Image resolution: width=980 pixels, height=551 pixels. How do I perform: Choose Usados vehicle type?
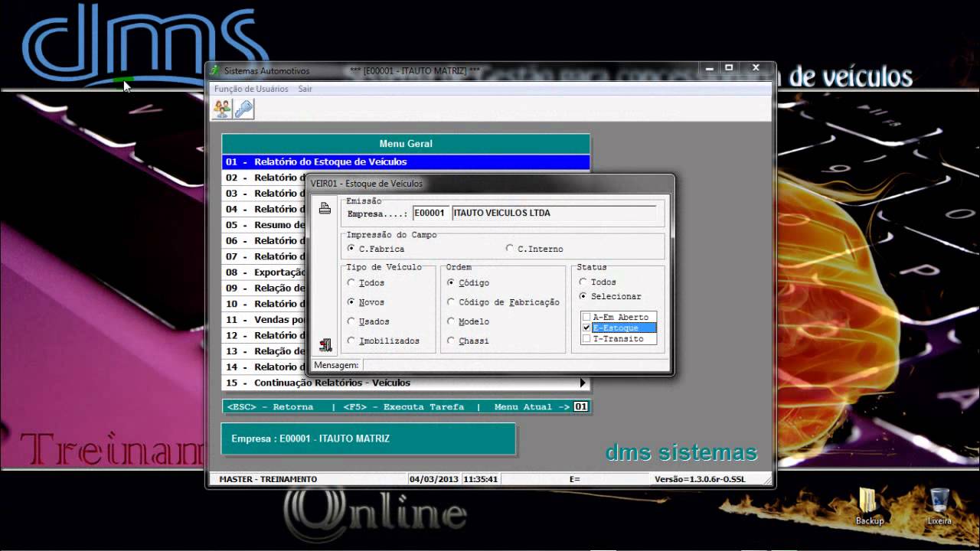pos(368,321)
